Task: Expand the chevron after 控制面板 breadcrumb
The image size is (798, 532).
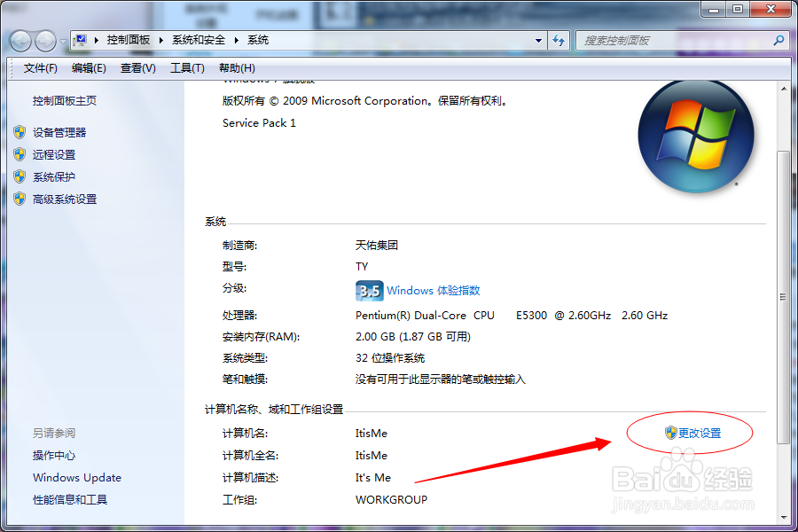Action: point(160,41)
